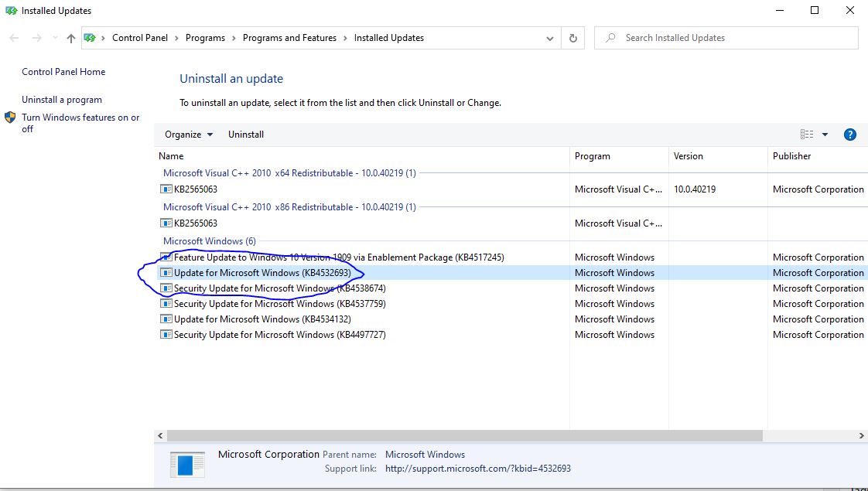This screenshot has width=868, height=491.
Task: Select KB2565063 under x64 Redistributable
Action: click(x=196, y=189)
